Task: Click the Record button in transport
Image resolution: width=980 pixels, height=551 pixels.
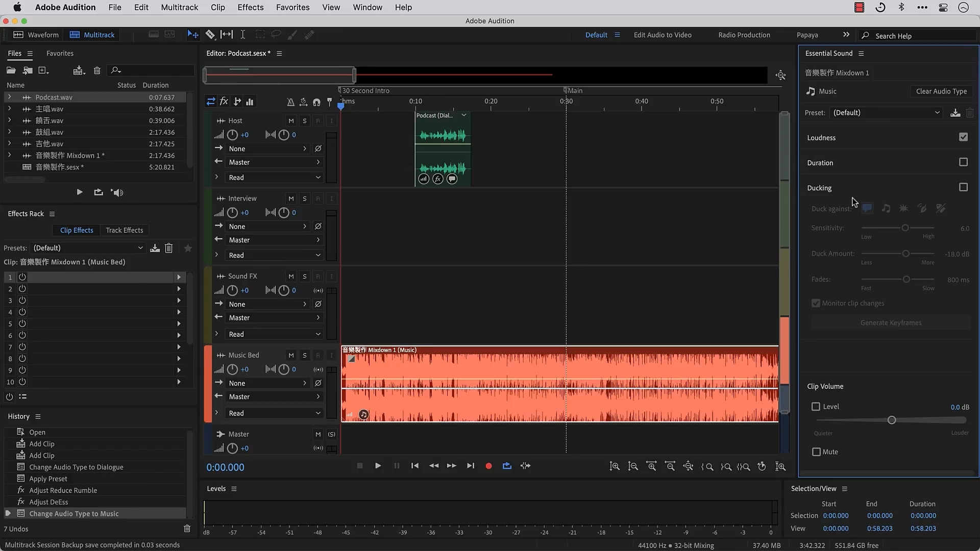Action: coord(488,466)
